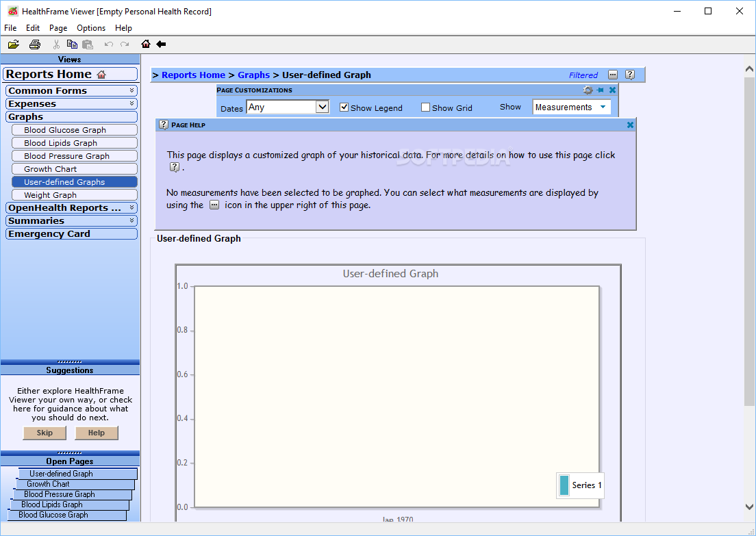Image resolution: width=756 pixels, height=536 pixels.
Task: Expand the Common Forms section
Action: (71, 90)
